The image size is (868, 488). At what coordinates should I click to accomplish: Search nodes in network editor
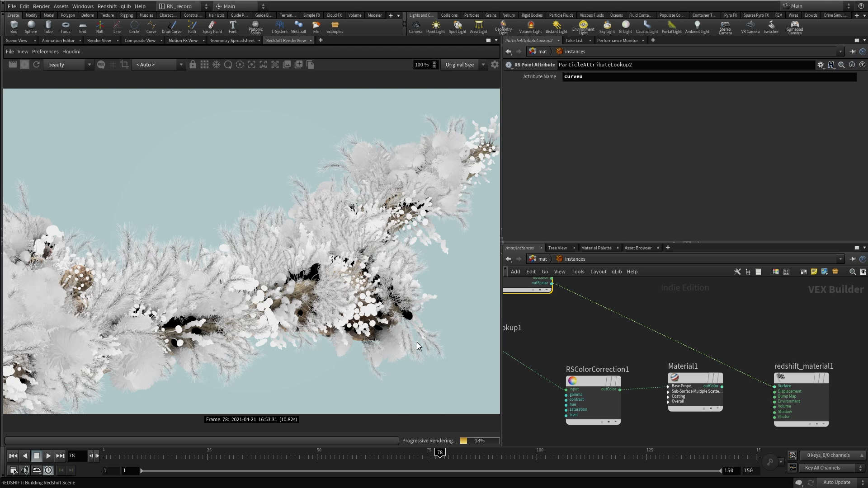coord(852,272)
